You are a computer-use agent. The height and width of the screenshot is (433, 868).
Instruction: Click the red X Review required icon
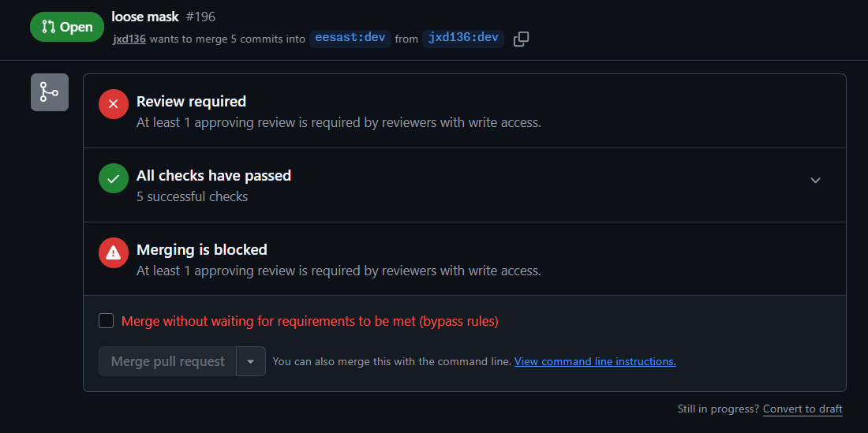coord(114,104)
